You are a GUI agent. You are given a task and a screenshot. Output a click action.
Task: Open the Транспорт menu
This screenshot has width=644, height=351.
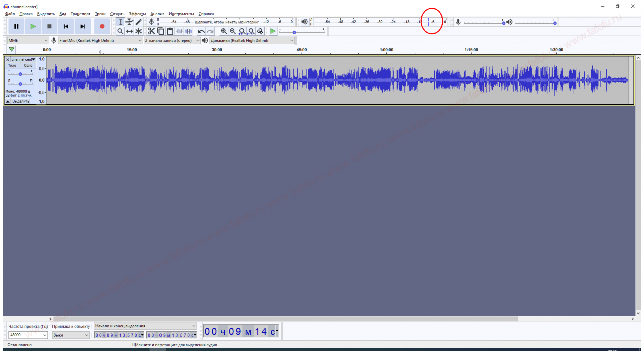pos(80,14)
